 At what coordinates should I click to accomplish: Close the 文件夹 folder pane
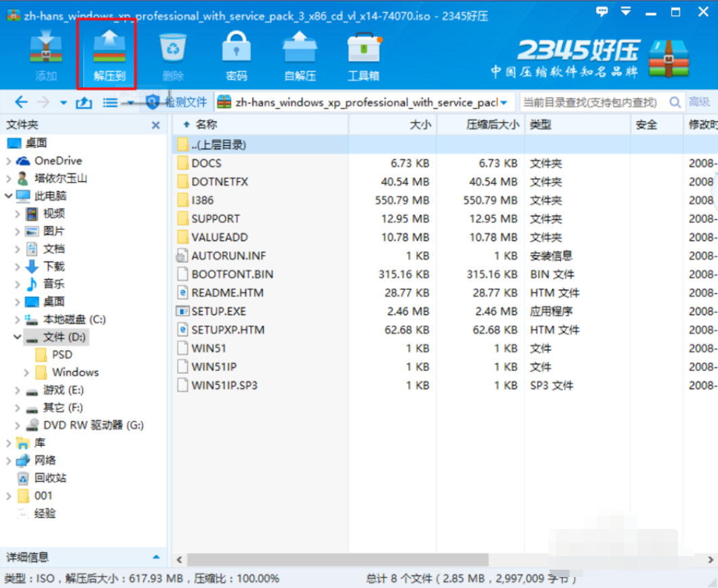[x=156, y=125]
